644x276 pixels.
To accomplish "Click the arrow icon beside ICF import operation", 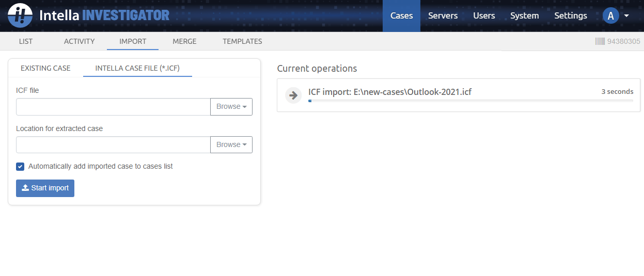I will coord(293,95).
